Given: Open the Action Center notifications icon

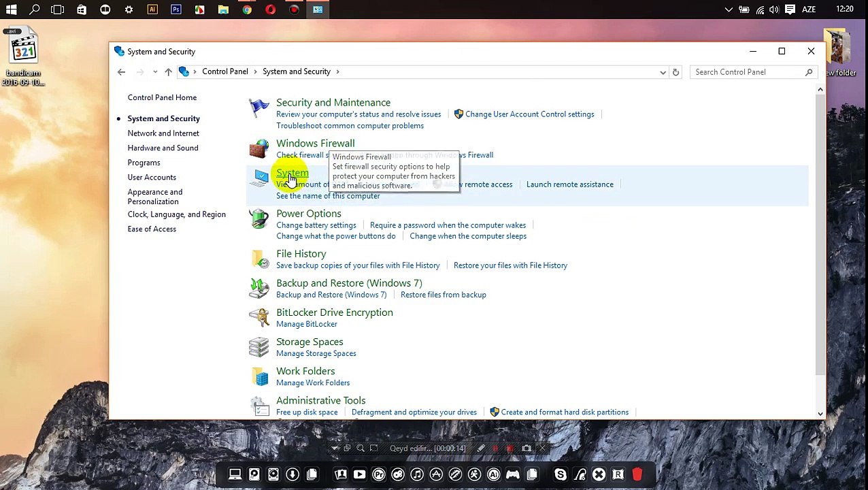Looking at the screenshot, I should 790,10.
